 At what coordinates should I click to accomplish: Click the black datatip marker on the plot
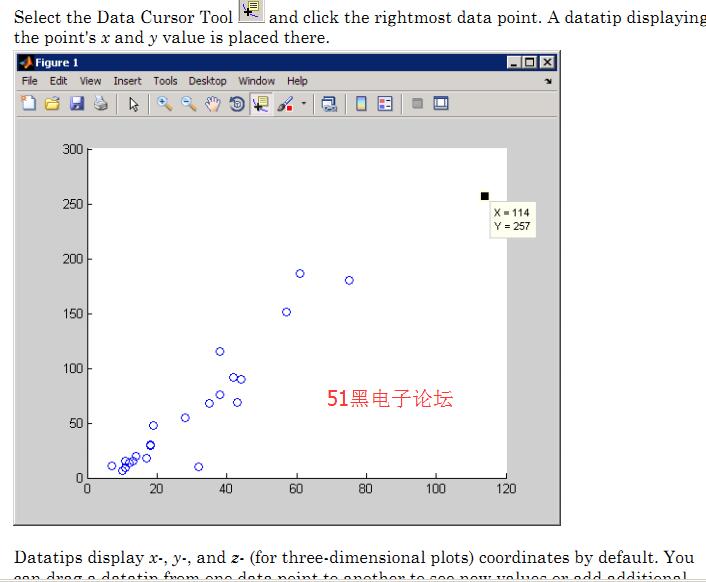485,196
